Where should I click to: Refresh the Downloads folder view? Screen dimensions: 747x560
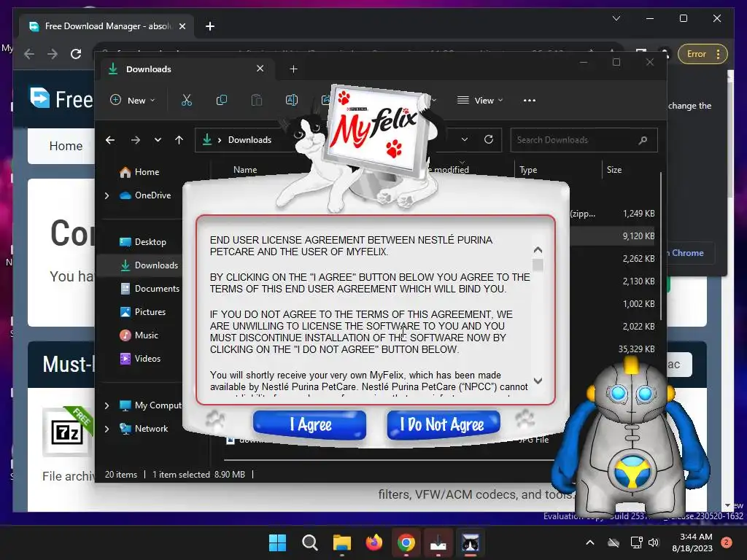(x=489, y=139)
